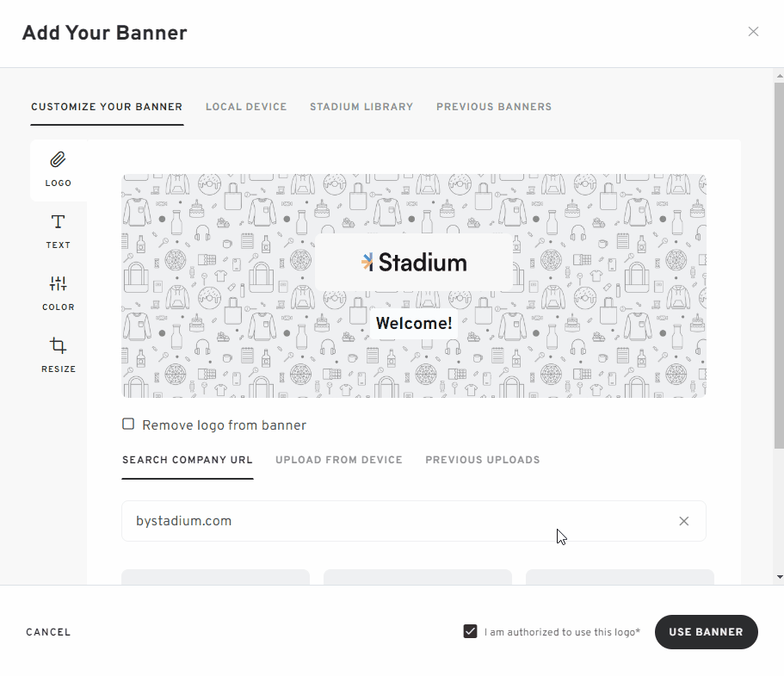Click the Stadium logo in banner preview

414,263
